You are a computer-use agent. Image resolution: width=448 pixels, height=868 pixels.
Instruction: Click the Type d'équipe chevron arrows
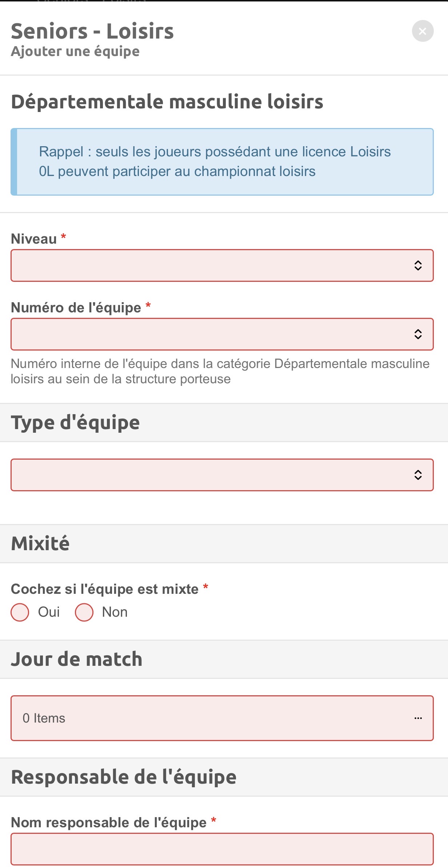[x=418, y=475]
